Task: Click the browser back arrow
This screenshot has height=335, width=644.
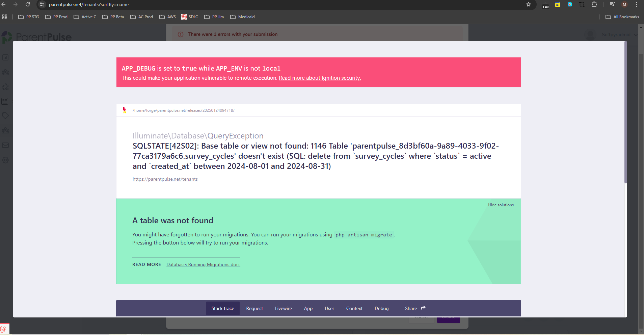Action: click(4, 4)
